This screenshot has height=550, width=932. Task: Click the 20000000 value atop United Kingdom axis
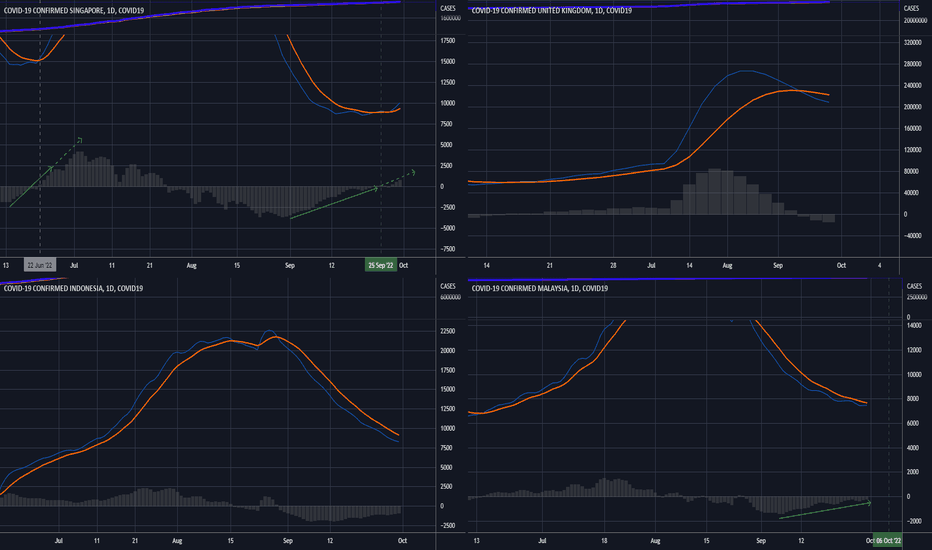point(915,21)
